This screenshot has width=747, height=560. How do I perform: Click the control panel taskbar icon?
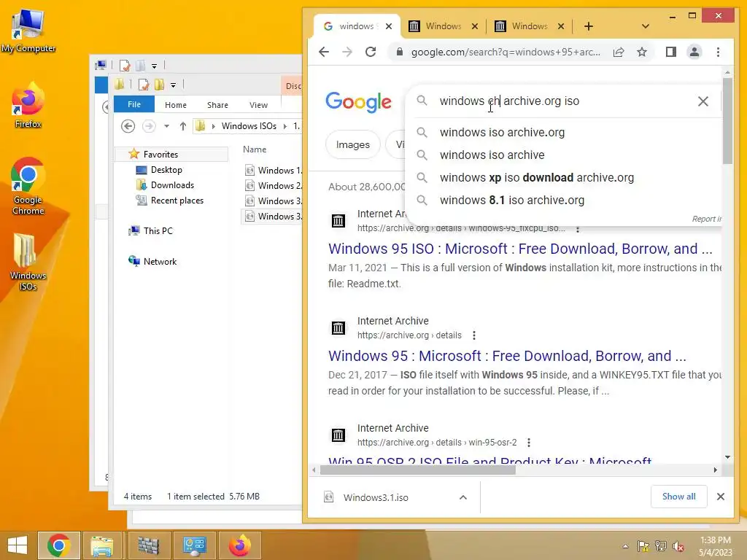click(x=194, y=545)
